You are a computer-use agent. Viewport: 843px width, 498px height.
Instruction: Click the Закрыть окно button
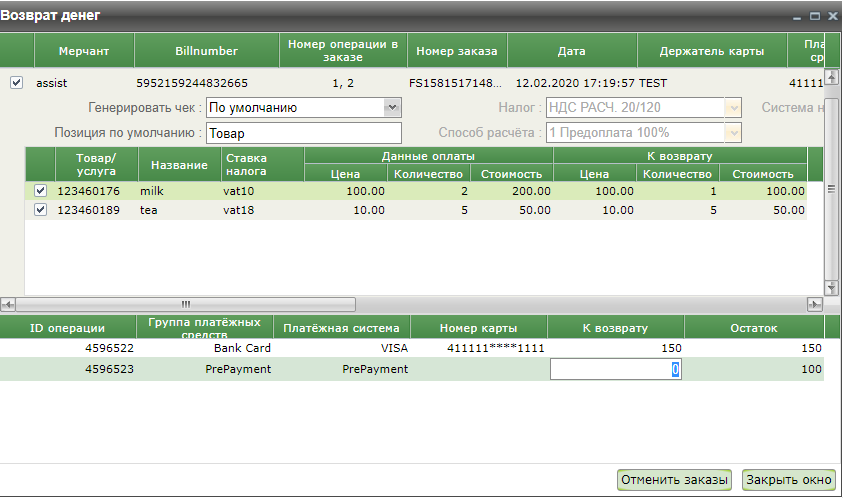789,480
